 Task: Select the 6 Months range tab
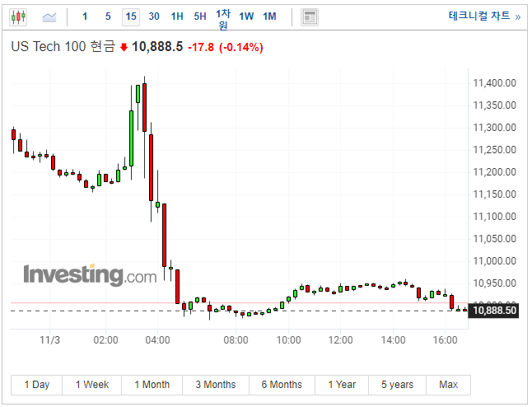pos(282,385)
